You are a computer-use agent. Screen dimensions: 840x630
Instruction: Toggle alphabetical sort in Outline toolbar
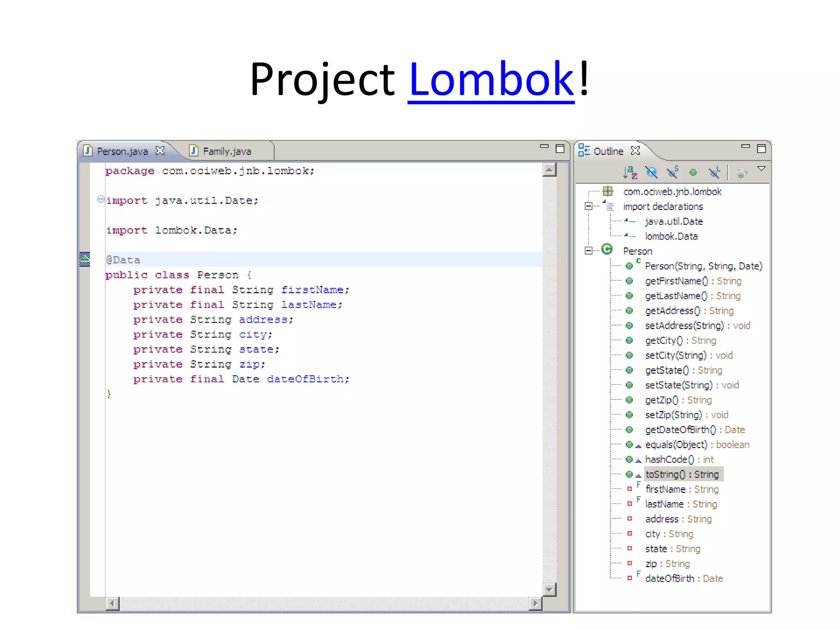tap(630, 172)
